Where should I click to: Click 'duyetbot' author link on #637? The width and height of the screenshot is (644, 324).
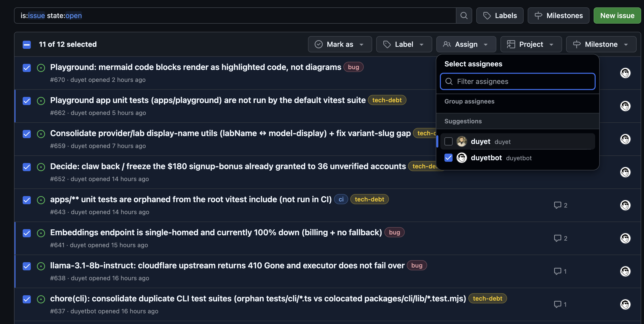tap(83, 311)
